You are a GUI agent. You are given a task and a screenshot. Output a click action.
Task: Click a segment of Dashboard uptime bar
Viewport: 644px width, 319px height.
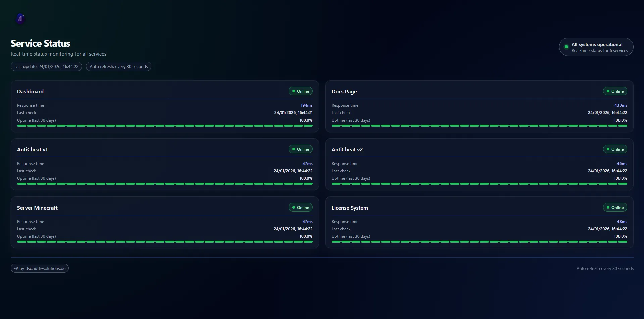point(164,125)
